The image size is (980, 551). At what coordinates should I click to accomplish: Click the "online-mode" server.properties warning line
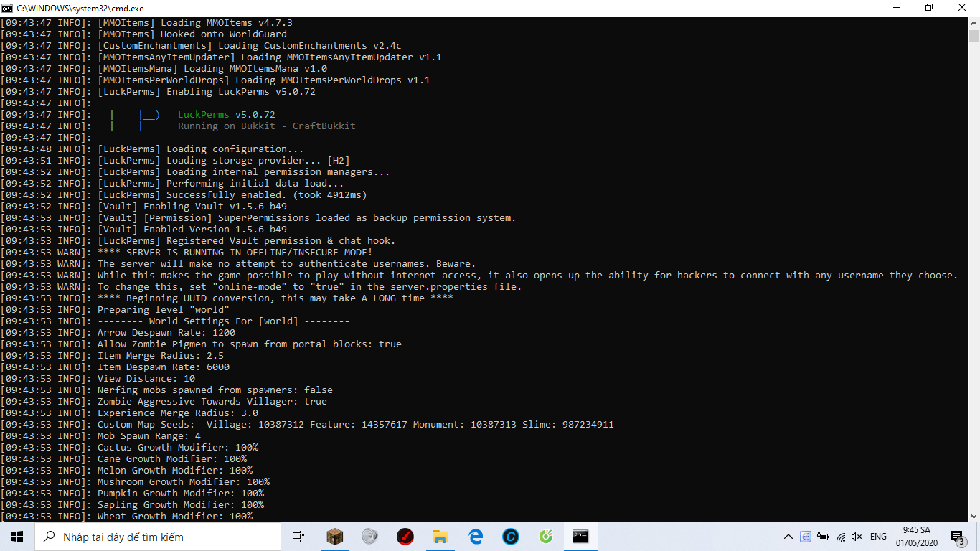[x=260, y=287]
